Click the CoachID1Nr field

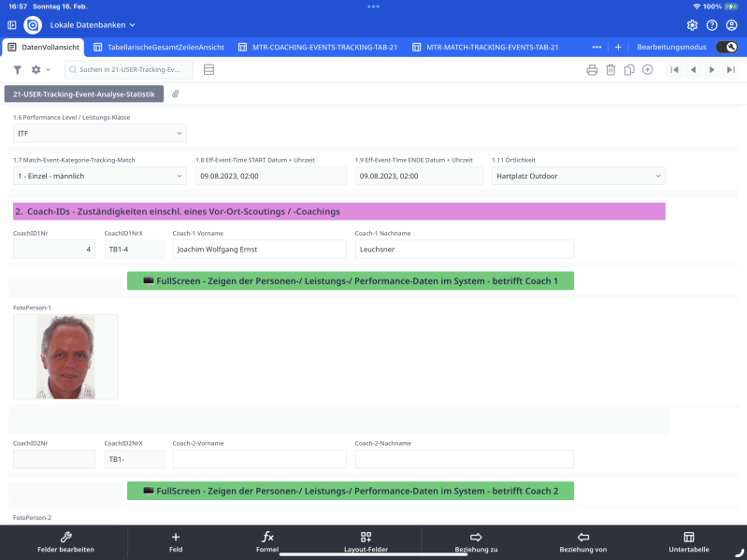pyautogui.click(x=54, y=249)
